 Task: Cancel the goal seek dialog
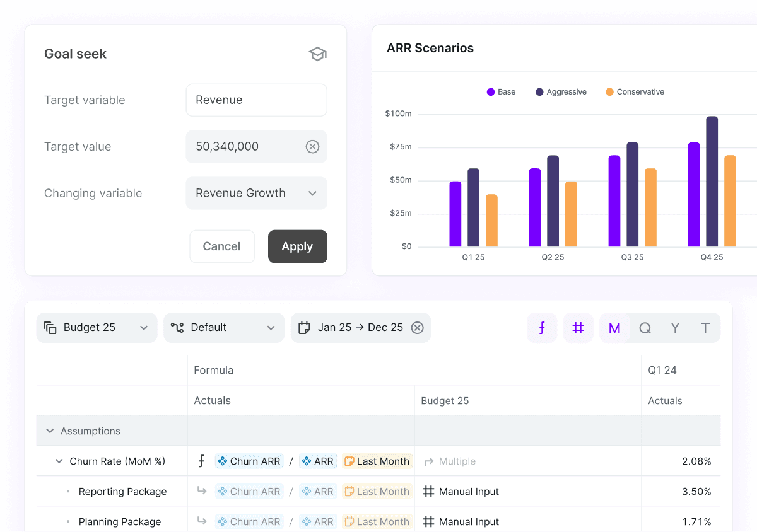(222, 246)
